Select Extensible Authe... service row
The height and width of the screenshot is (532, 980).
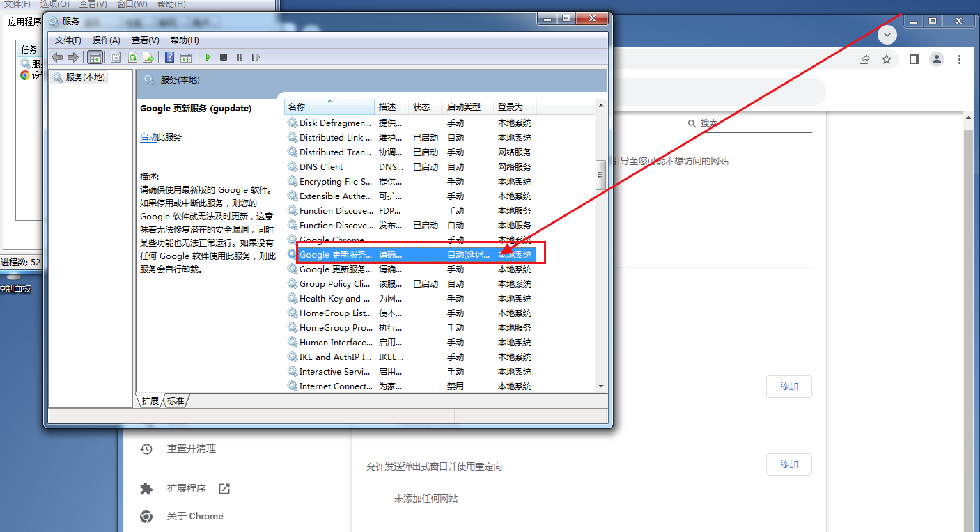coord(411,196)
